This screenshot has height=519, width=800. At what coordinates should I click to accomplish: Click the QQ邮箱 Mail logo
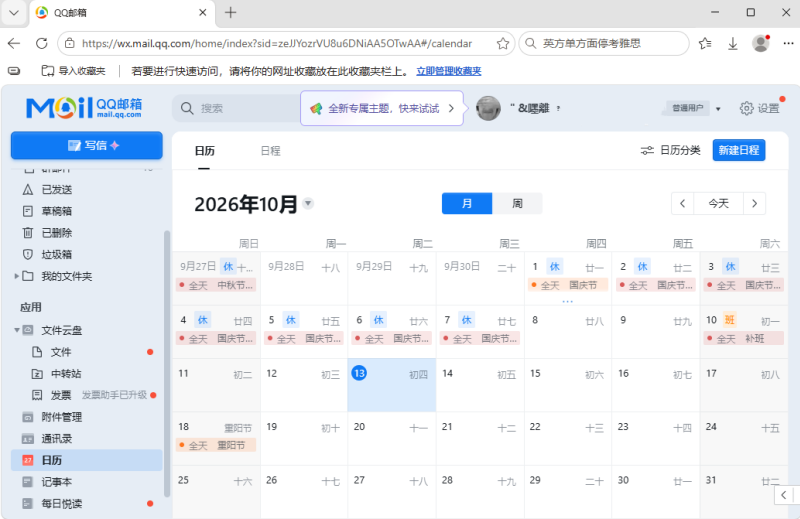(84, 107)
